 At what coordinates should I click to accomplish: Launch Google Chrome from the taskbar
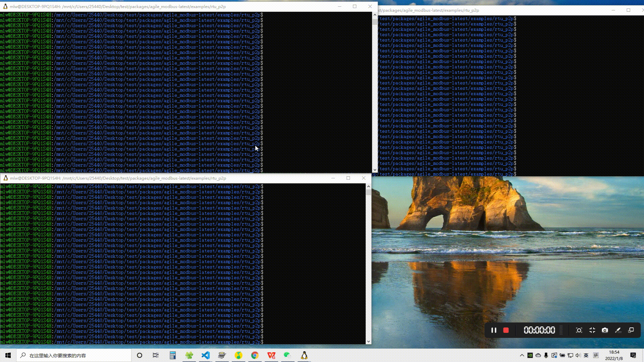[x=255, y=355]
